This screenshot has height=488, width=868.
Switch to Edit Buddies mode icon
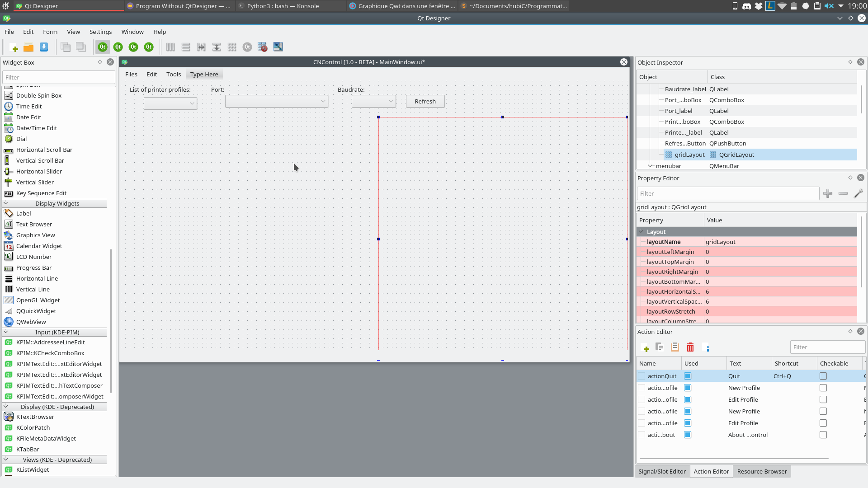[133, 47]
